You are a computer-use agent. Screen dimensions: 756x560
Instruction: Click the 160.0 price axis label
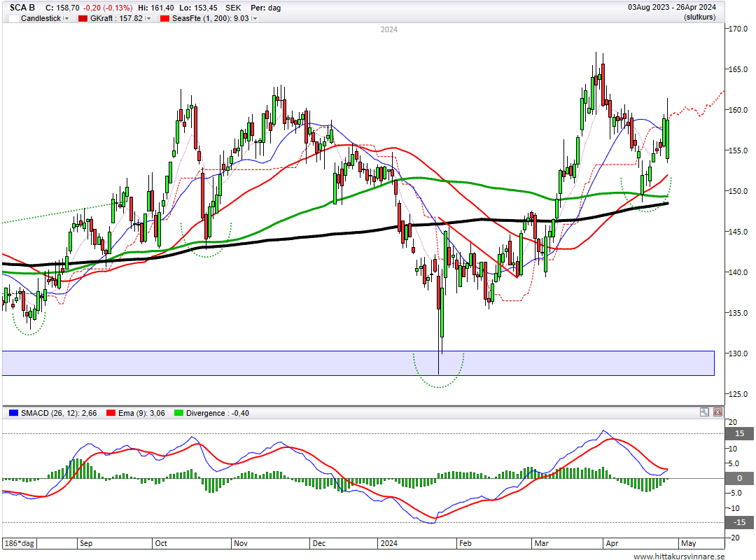pos(738,110)
